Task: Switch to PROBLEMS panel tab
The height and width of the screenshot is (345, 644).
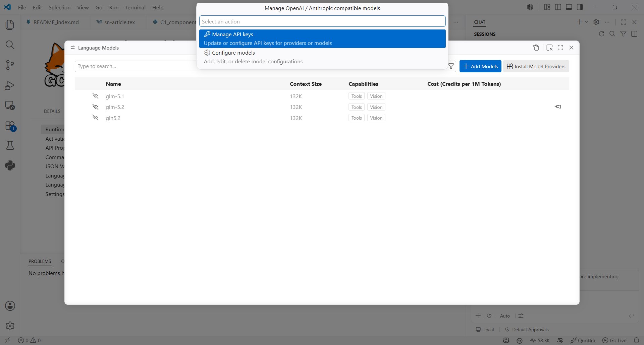Action: click(x=40, y=261)
